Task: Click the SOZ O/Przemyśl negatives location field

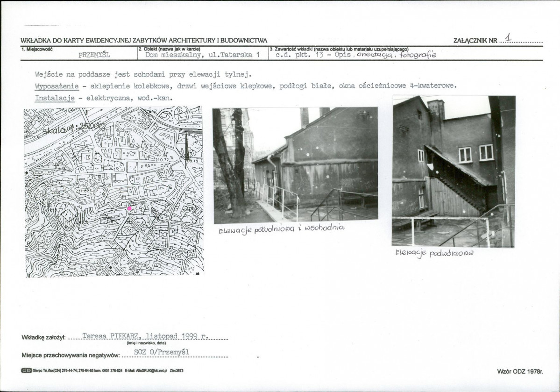Action: [161, 353]
